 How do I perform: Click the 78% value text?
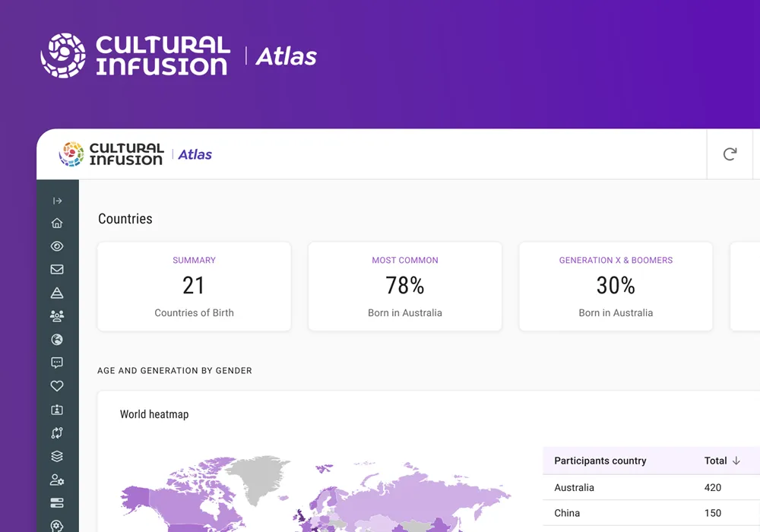[x=405, y=285]
